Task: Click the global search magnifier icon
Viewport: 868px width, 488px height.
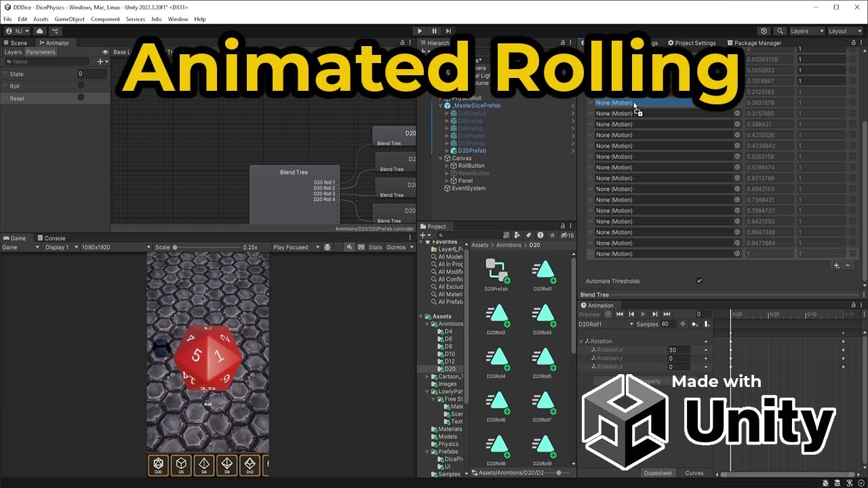Action: point(781,31)
